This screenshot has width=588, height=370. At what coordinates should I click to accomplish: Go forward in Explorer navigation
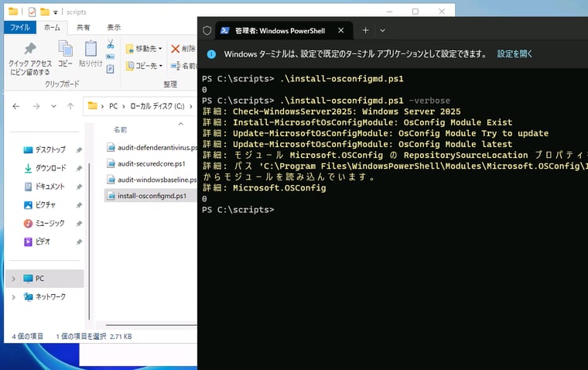[x=36, y=107]
